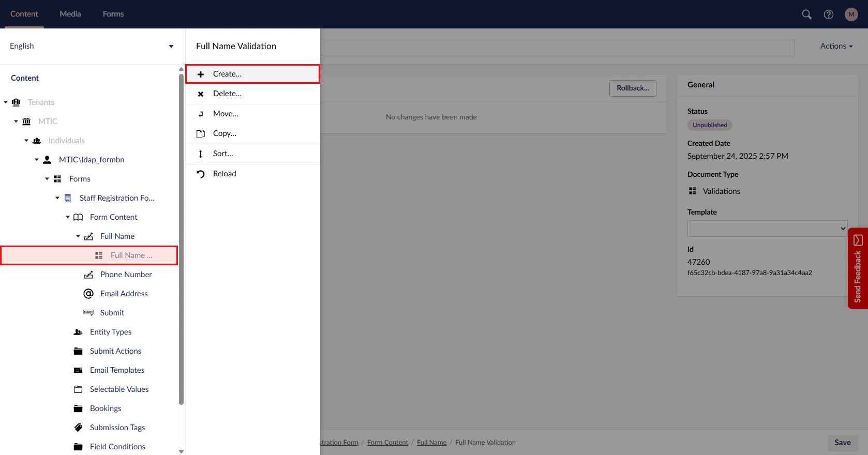868x455 pixels.
Task: Choose Move... from the context menu
Action: coord(226,114)
